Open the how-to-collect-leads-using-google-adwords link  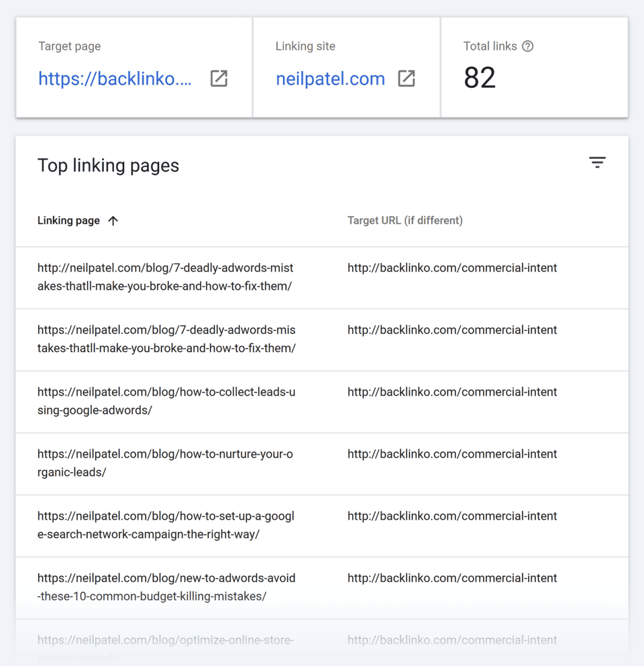(x=165, y=401)
